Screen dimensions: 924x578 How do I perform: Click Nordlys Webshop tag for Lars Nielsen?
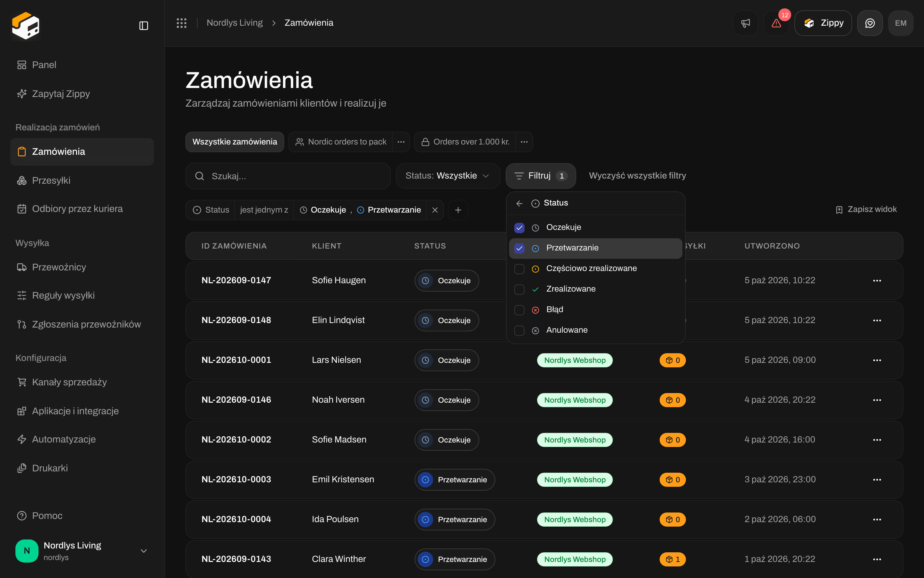575,360
